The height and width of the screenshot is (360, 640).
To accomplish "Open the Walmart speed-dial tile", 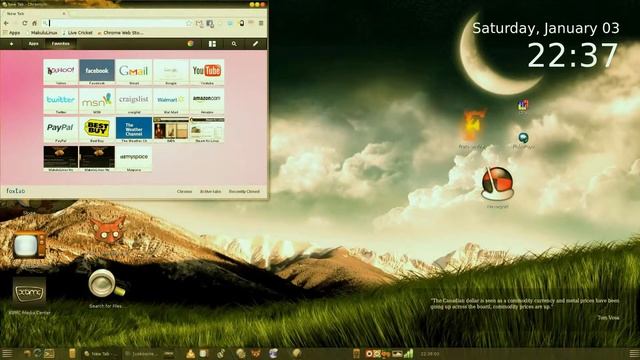I will (x=171, y=101).
